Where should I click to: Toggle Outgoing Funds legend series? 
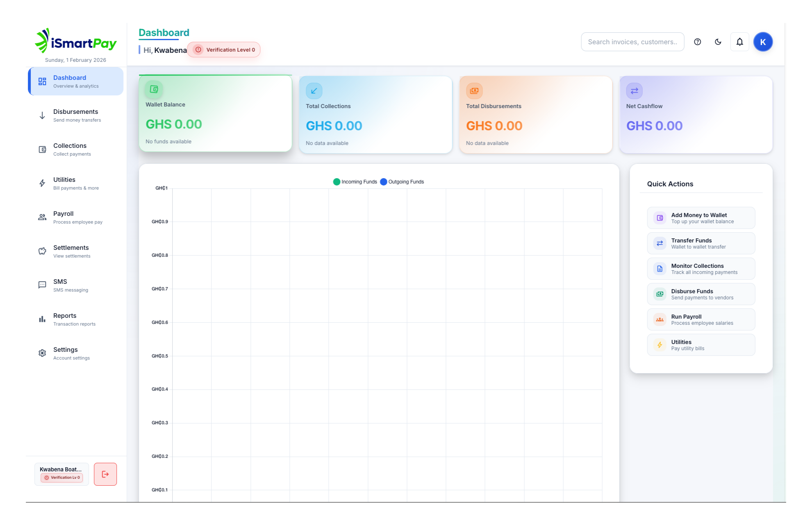402,182
